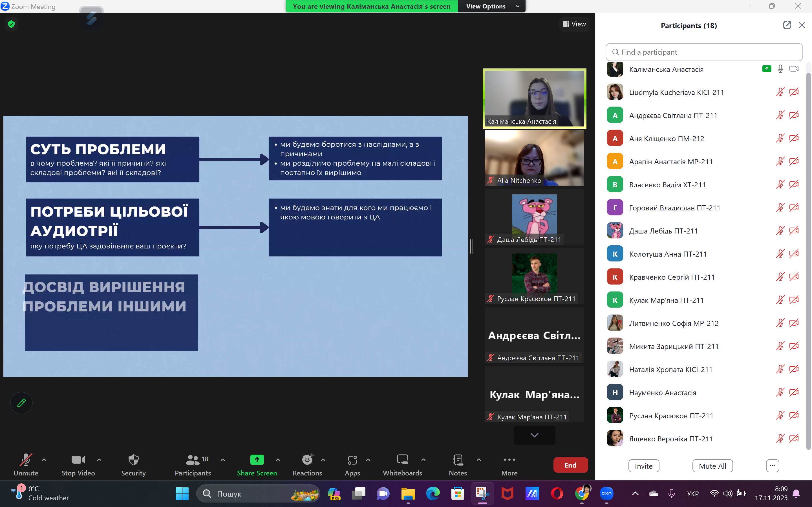Viewport: 812px width, 507px height.
Task: Expand audio options arrow beside Unmute
Action: click(x=44, y=460)
